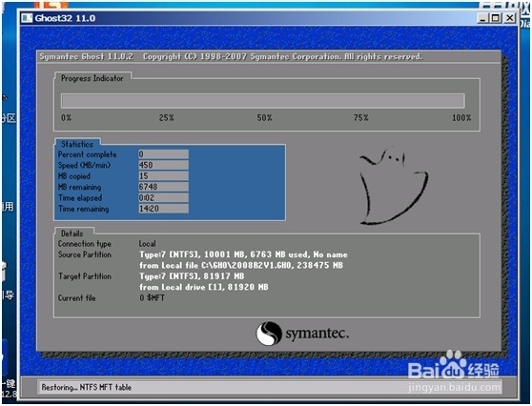Select the Speed value 450
The height and width of the screenshot is (406, 532).
point(163,165)
